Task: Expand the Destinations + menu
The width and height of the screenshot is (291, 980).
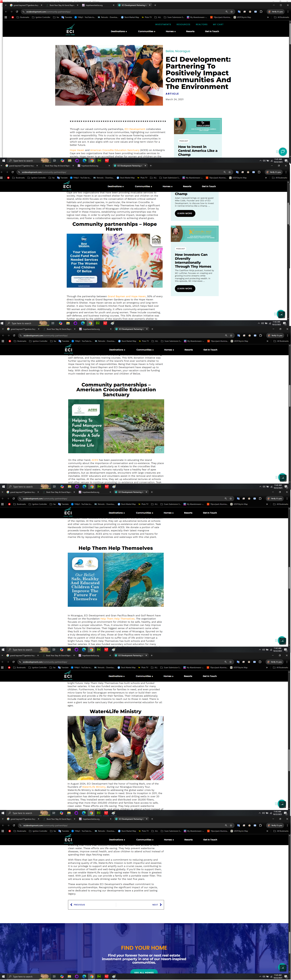Action: pyautogui.click(x=119, y=31)
